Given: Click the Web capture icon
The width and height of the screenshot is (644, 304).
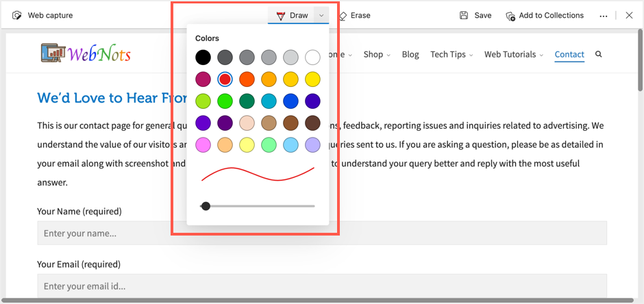Looking at the screenshot, I should coord(17,15).
